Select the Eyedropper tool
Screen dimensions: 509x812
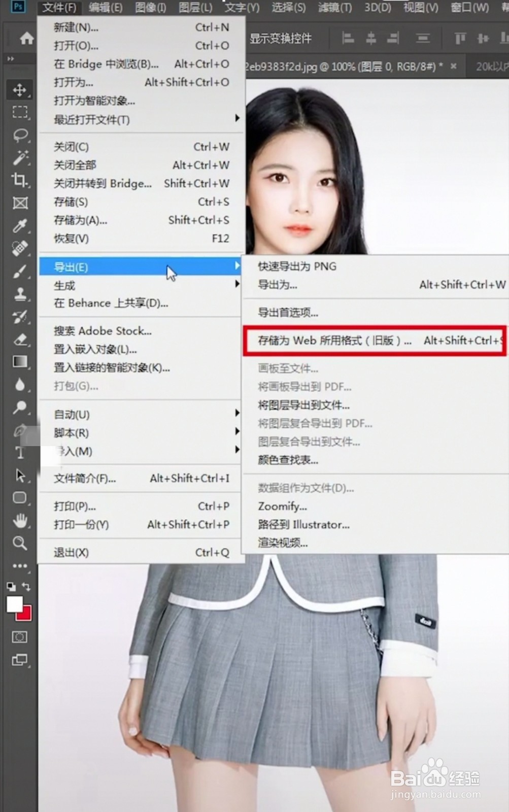click(20, 226)
